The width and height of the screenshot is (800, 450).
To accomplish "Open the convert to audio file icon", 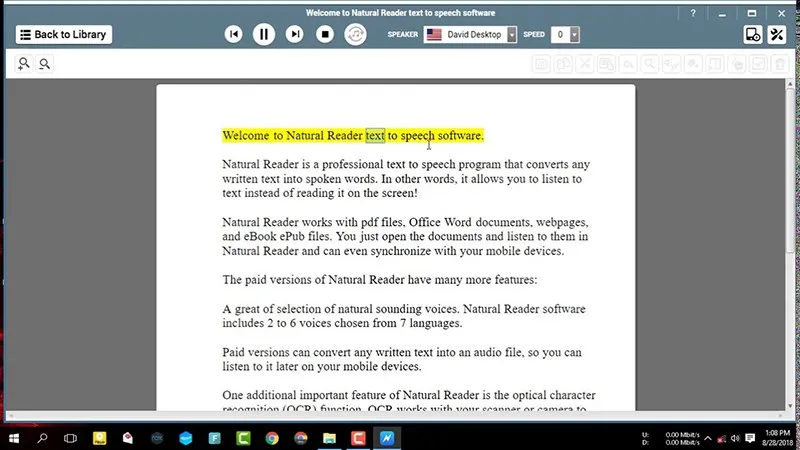I will point(753,34).
